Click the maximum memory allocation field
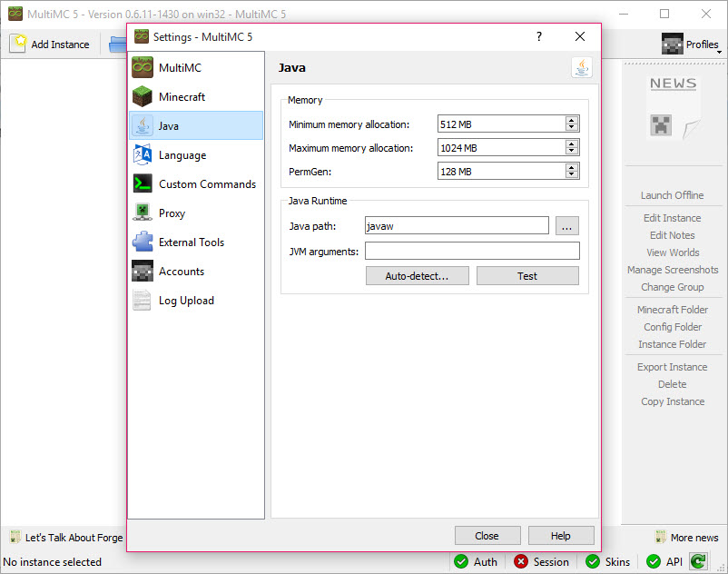 point(501,148)
